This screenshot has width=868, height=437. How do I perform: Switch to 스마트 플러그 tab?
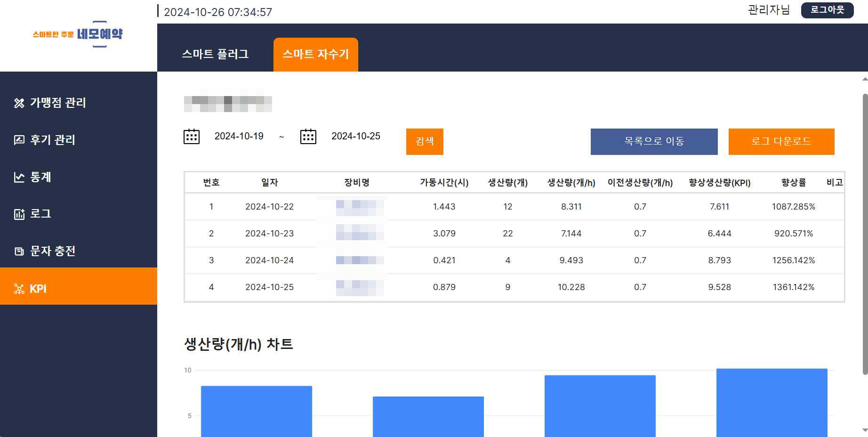215,54
